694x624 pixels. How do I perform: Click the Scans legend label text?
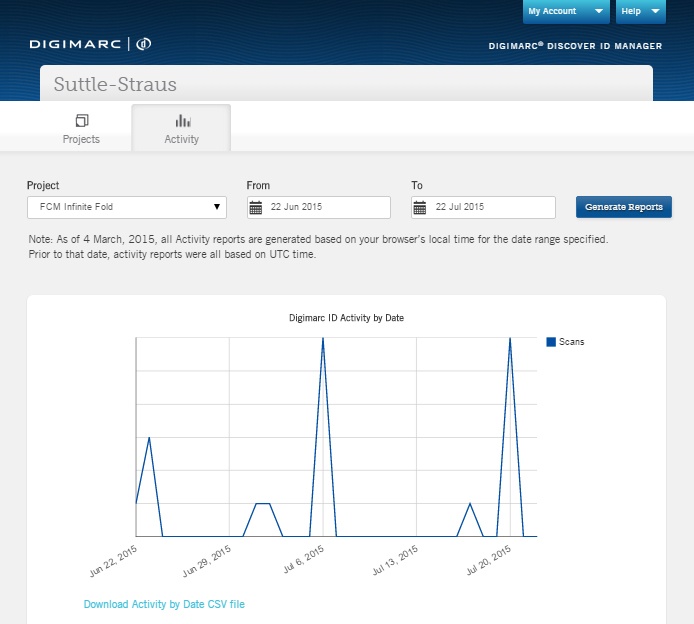tap(572, 342)
